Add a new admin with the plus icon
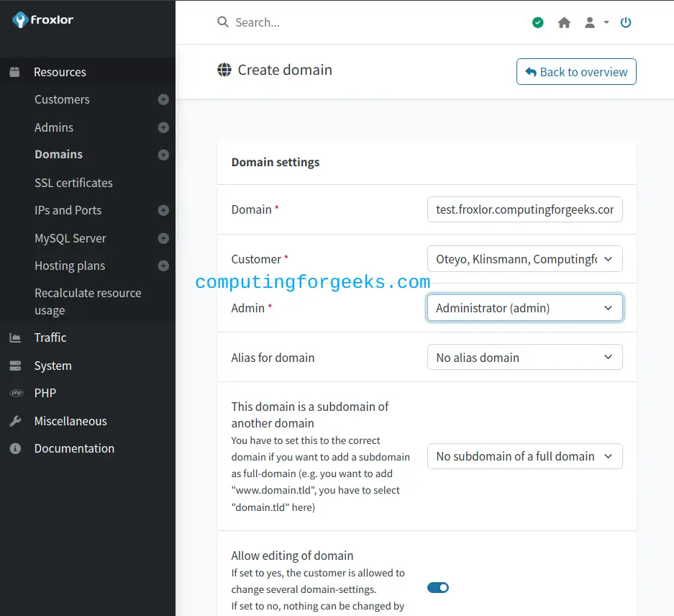Screen dimensions: 674x616 click(x=163, y=128)
